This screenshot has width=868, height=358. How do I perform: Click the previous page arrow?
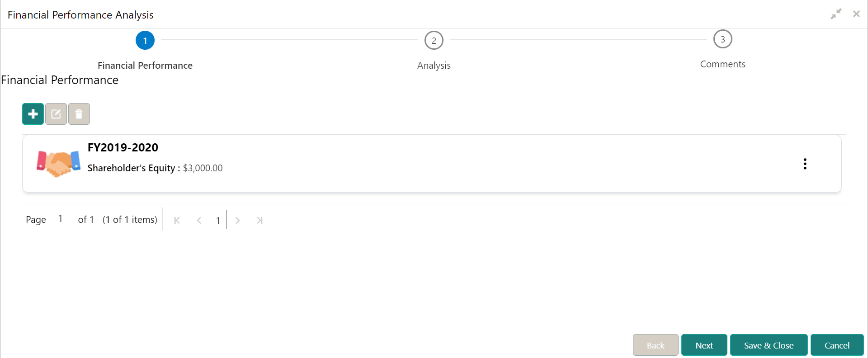[199, 220]
